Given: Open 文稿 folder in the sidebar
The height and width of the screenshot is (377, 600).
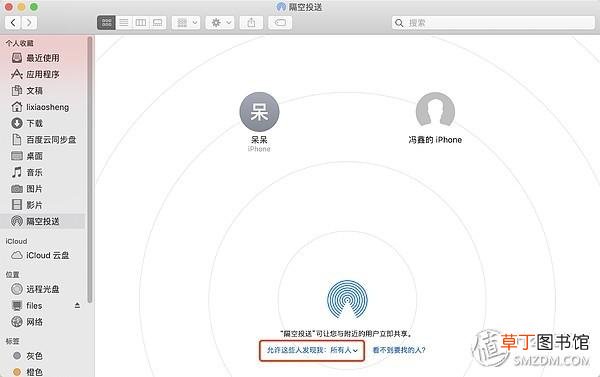Looking at the screenshot, I should (x=42, y=91).
